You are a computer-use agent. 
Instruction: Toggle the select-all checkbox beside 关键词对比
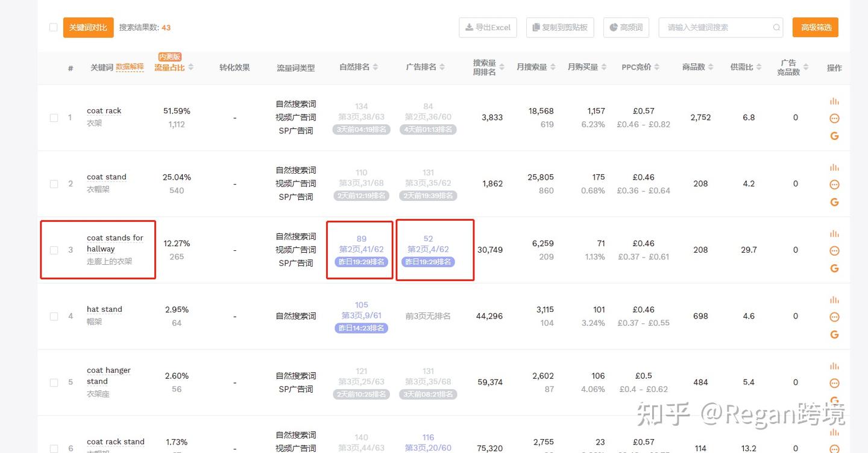coord(53,27)
